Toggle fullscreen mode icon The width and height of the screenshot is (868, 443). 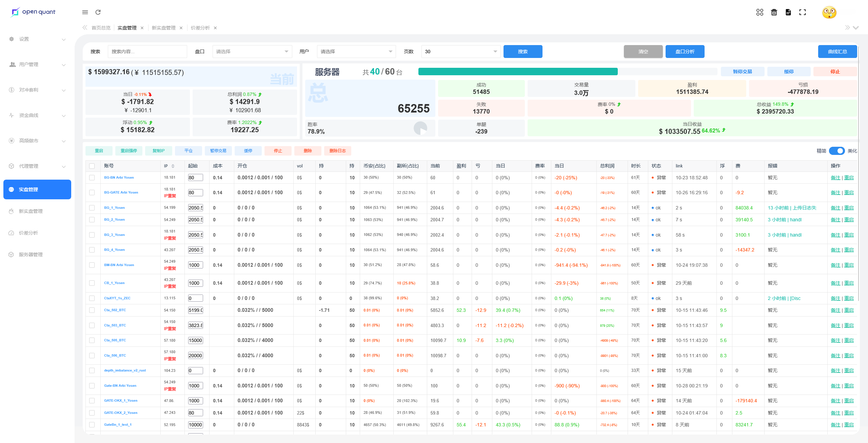coord(803,12)
